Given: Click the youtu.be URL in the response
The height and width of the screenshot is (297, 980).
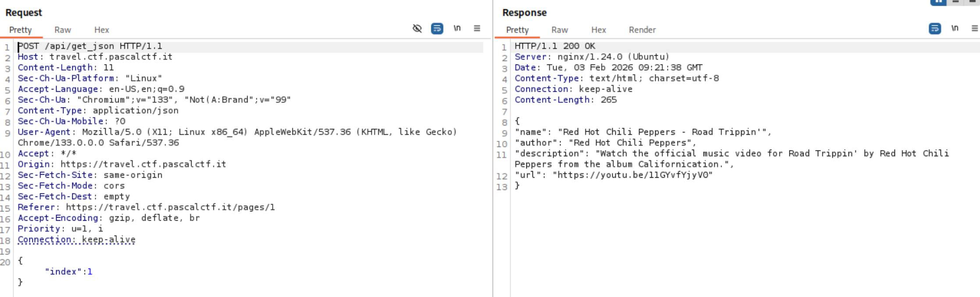Looking at the screenshot, I should [x=632, y=175].
